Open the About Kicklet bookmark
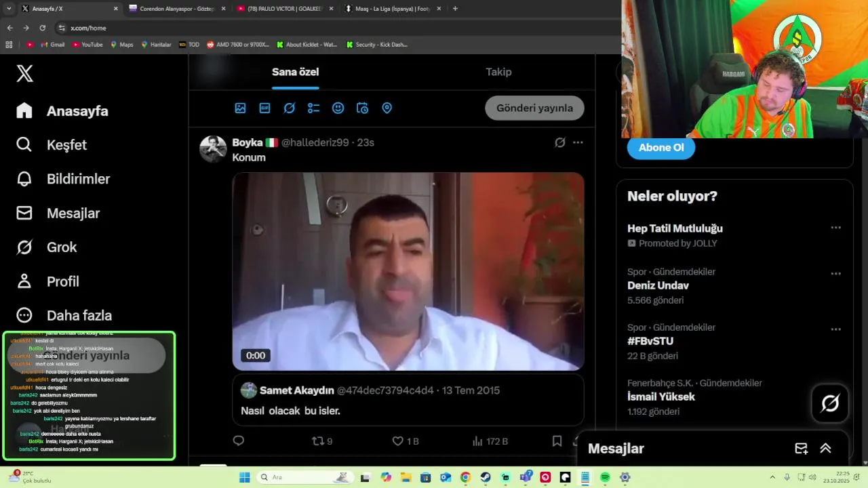The height and width of the screenshot is (488, 868). coord(307,45)
